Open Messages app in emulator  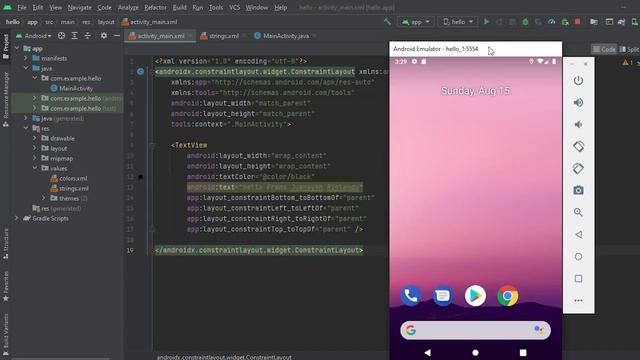tap(443, 296)
